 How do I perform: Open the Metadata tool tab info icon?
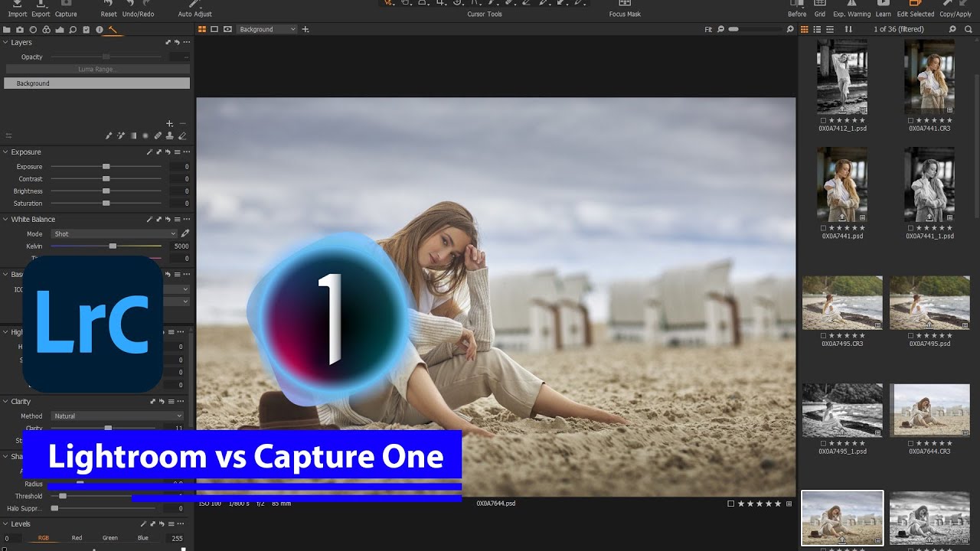[x=99, y=30]
